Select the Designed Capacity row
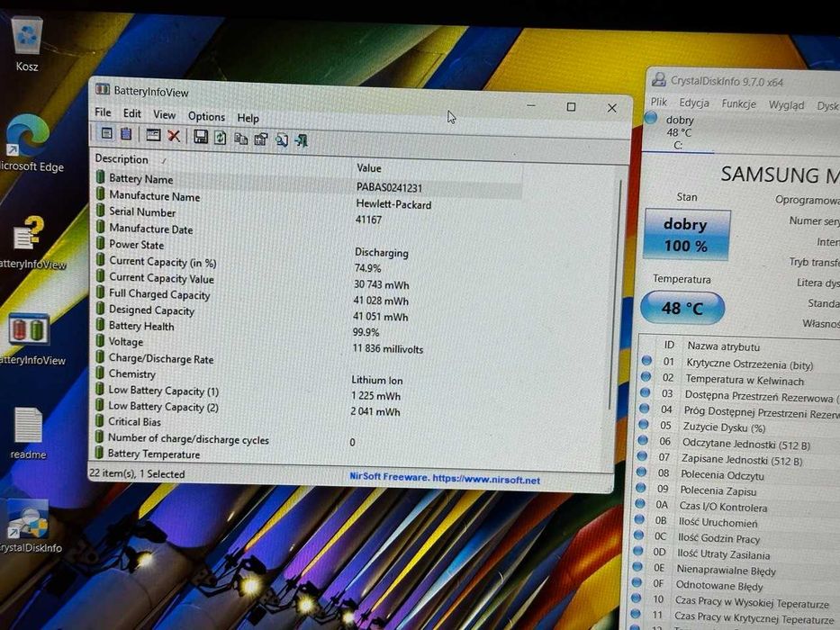 [308, 313]
